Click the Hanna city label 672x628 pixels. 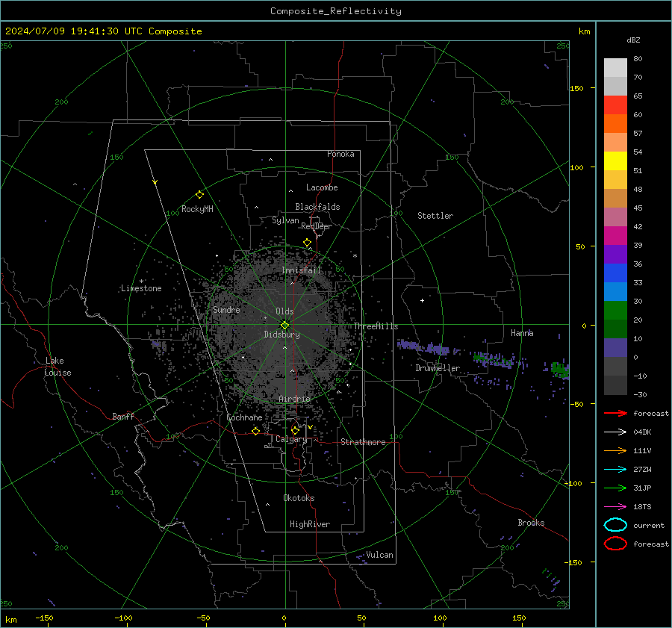coord(522,333)
